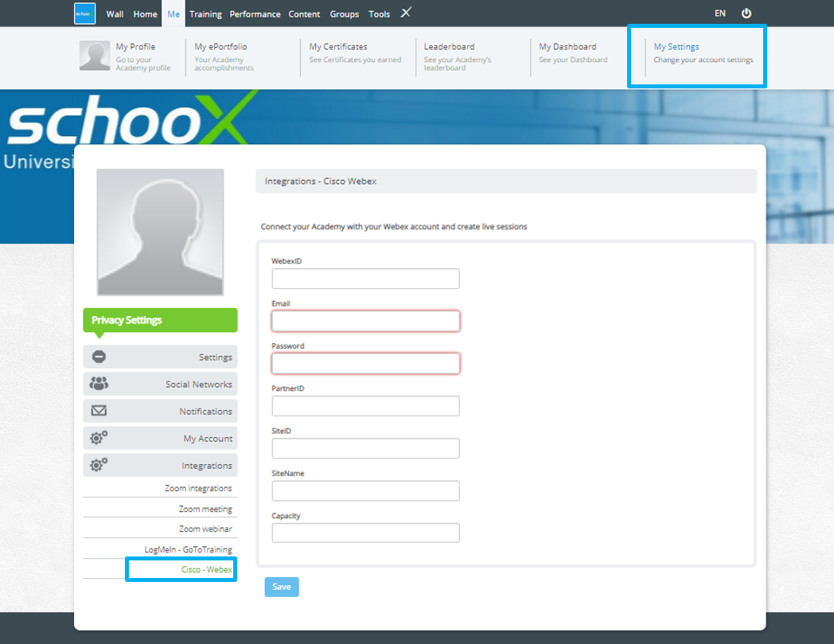Click the Capacity input field

tap(365, 533)
